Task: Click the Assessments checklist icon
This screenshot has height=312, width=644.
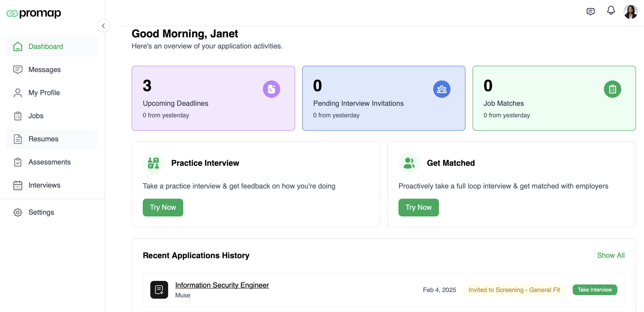Action: [18, 162]
